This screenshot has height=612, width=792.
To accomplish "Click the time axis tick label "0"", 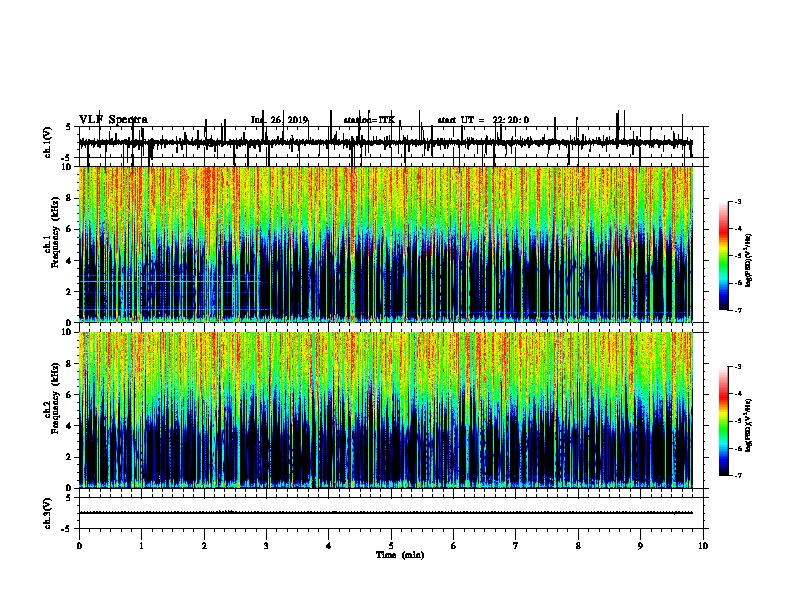I will pos(79,546).
